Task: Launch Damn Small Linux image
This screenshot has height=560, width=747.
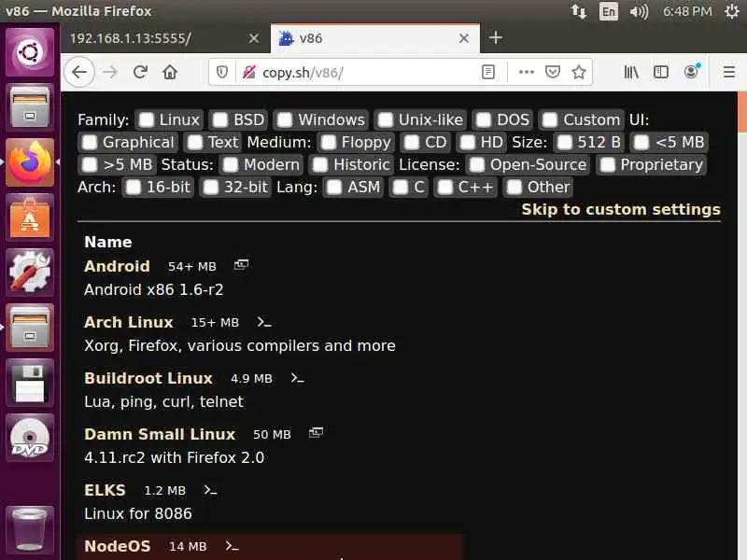Action: tap(160, 434)
